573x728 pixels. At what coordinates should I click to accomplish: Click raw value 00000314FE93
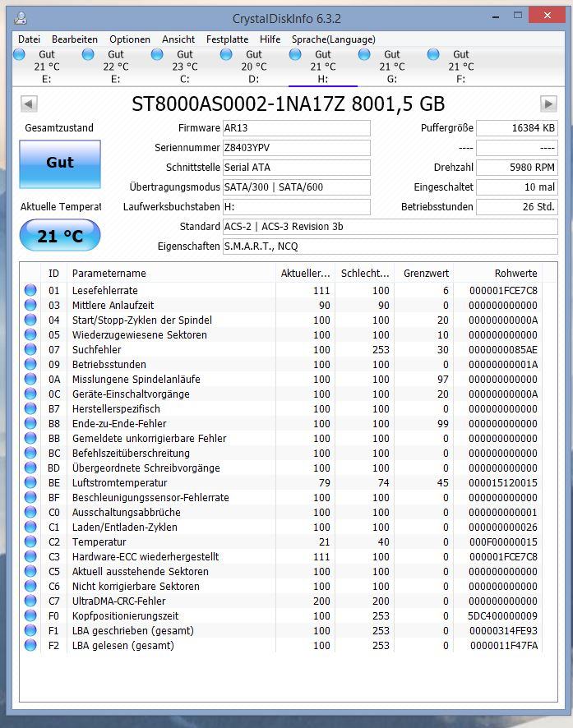pos(503,630)
